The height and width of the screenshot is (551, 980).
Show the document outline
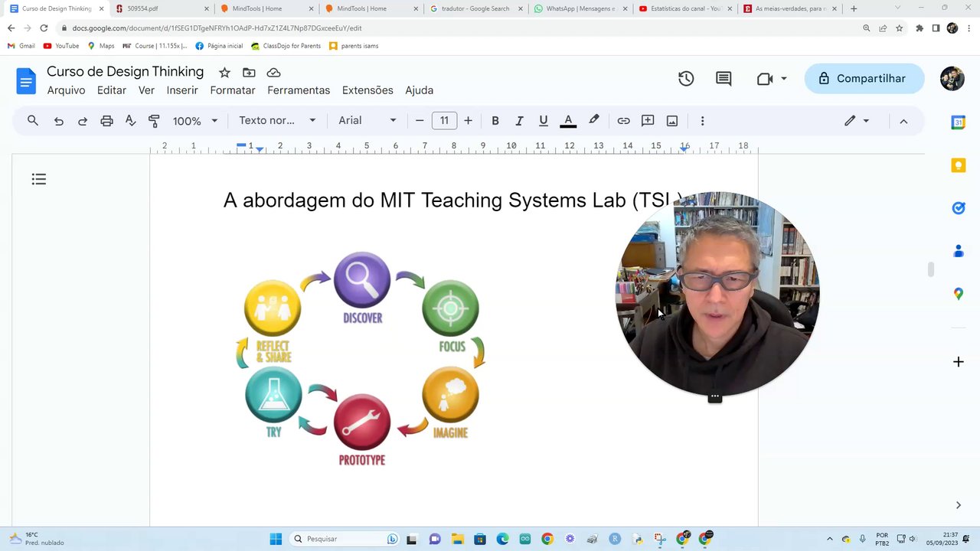39,179
